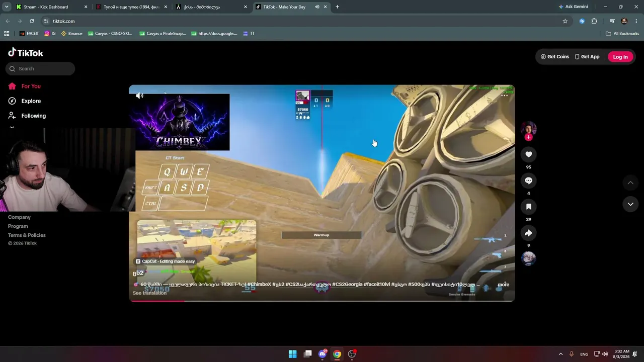Go back to the previous page
The height and width of the screenshot is (362, 644).
click(x=8, y=21)
